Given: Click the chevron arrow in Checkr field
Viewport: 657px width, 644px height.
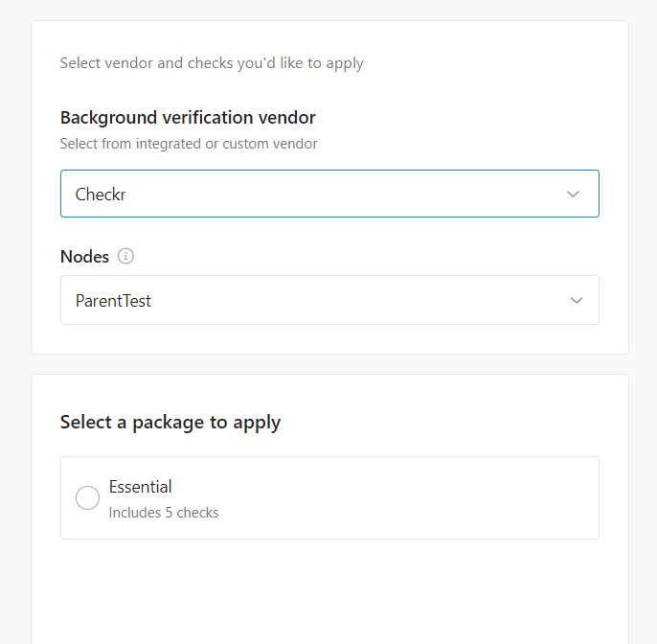Looking at the screenshot, I should pyautogui.click(x=573, y=194).
